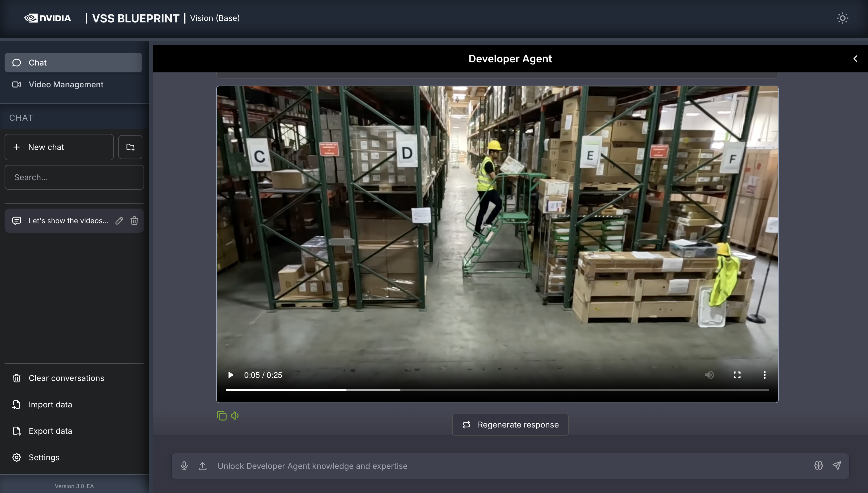
Task: Create a new chat folder
Action: click(130, 147)
